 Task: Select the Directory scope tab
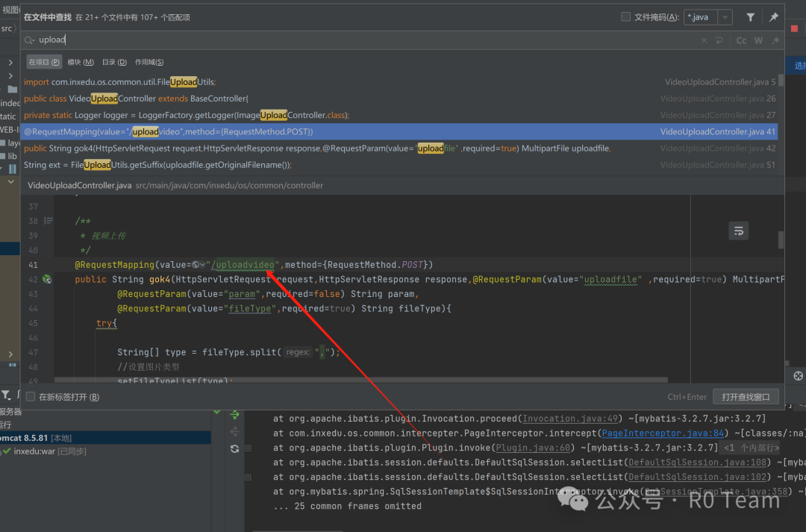tap(114, 62)
